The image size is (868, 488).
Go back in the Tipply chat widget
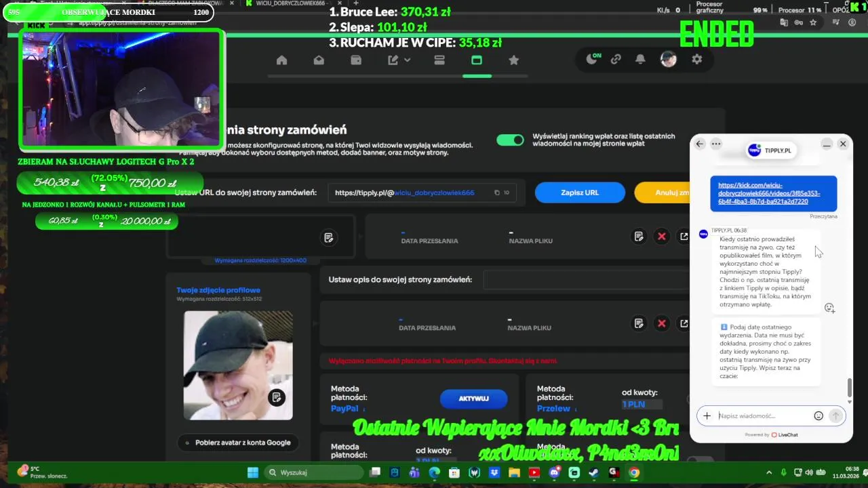700,144
